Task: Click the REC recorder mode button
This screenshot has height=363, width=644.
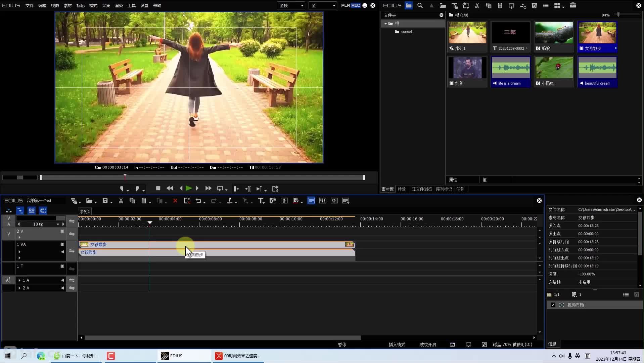Action: coord(356,5)
